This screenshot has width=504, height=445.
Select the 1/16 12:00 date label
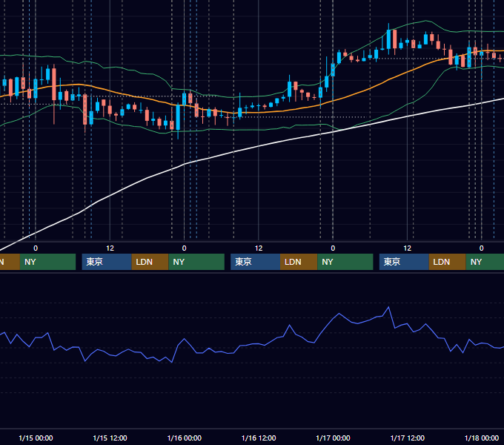pyautogui.click(x=259, y=438)
